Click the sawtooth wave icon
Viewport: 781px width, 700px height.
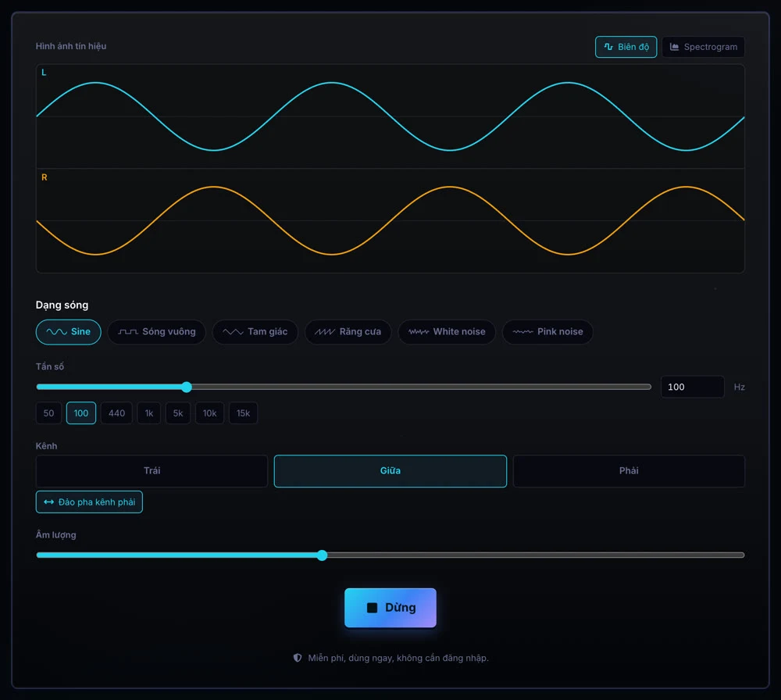325,332
